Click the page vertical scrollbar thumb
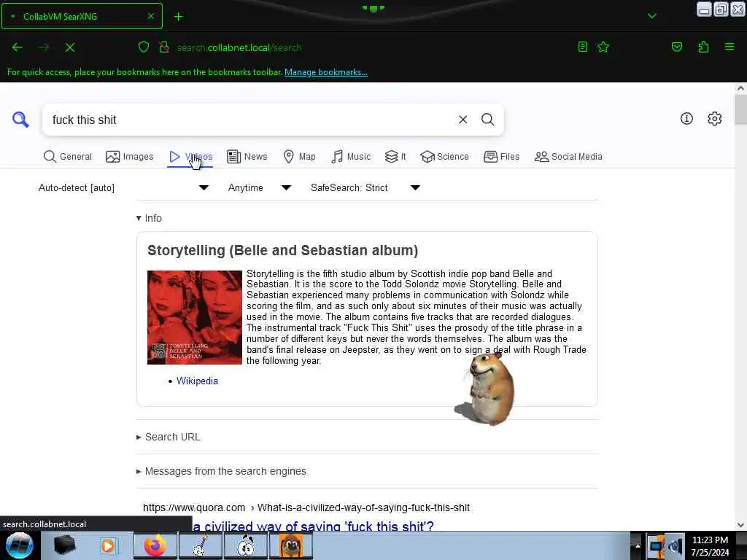Image resolution: width=747 pixels, height=560 pixels. pyautogui.click(x=740, y=109)
